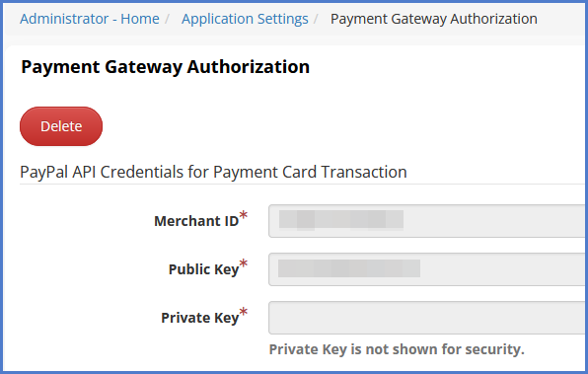Select the Payment Gateway Authorization breadcrumb text
The width and height of the screenshot is (588, 374).
click(433, 19)
